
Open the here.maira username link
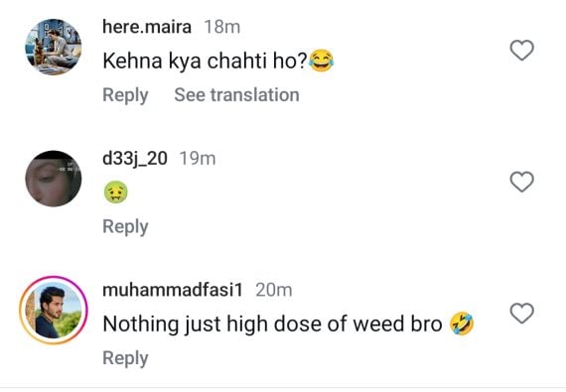147,27
